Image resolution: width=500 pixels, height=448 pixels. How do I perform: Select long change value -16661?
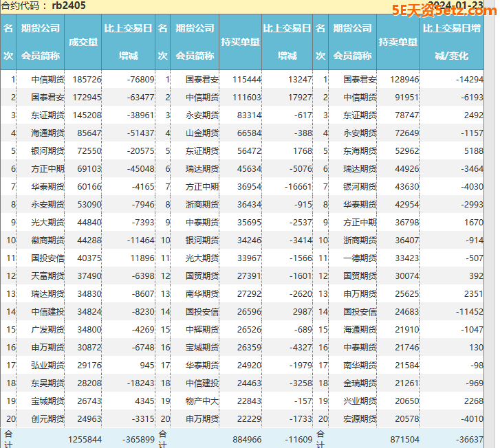click(298, 186)
